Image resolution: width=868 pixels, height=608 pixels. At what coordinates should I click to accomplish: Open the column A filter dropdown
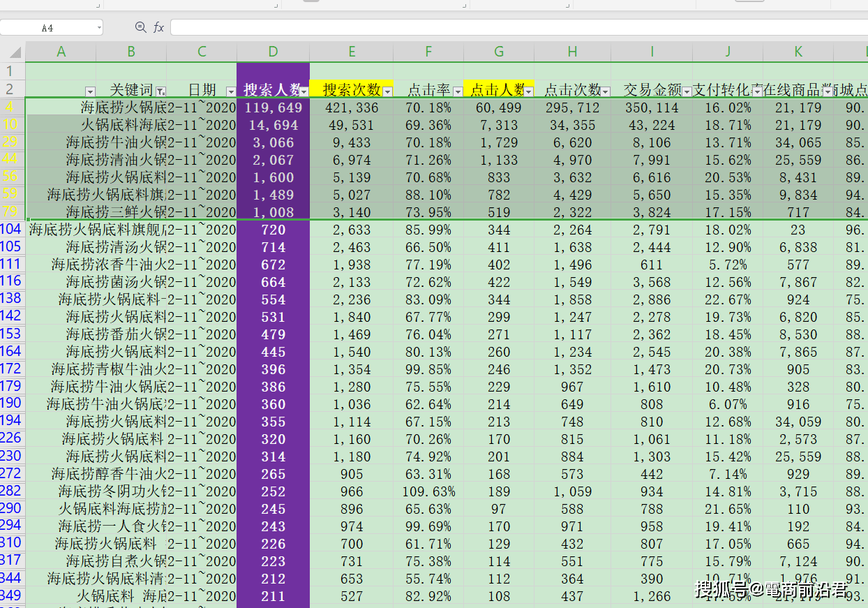pos(89,91)
